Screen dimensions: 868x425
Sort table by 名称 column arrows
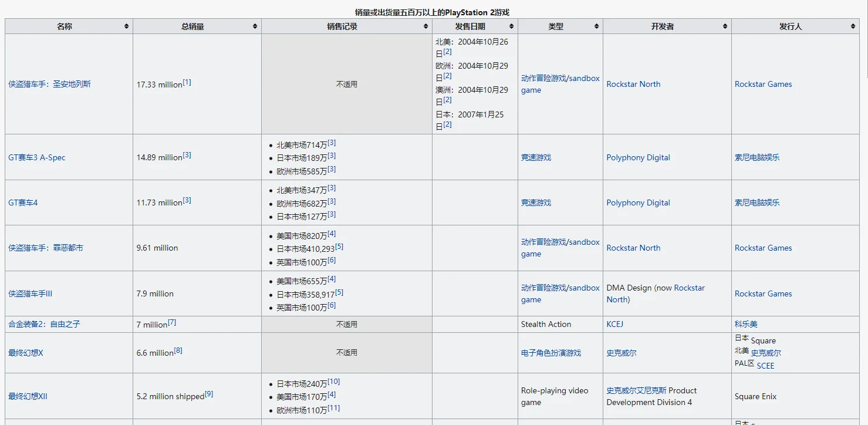click(x=126, y=26)
